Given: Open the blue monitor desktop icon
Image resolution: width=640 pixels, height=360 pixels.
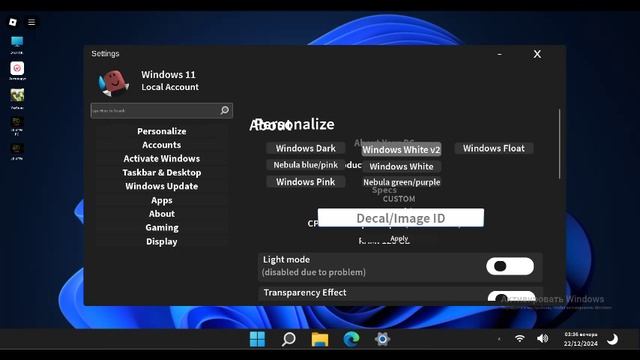Looking at the screenshot, I should [x=17, y=42].
